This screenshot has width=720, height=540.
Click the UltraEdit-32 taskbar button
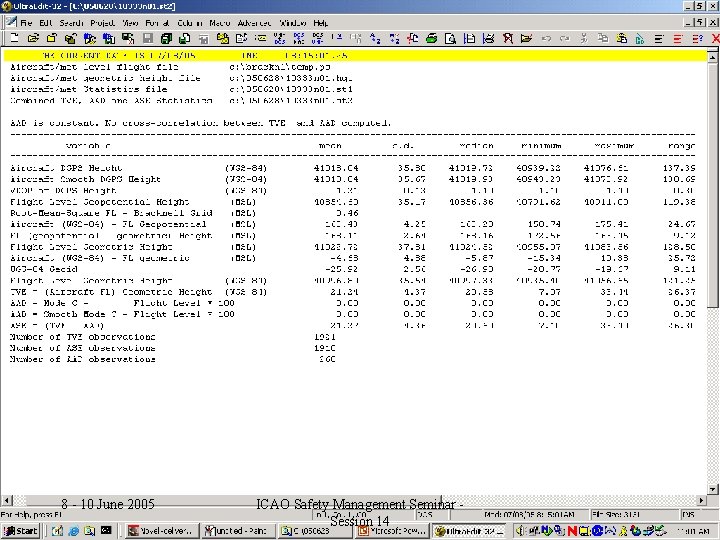point(469,531)
